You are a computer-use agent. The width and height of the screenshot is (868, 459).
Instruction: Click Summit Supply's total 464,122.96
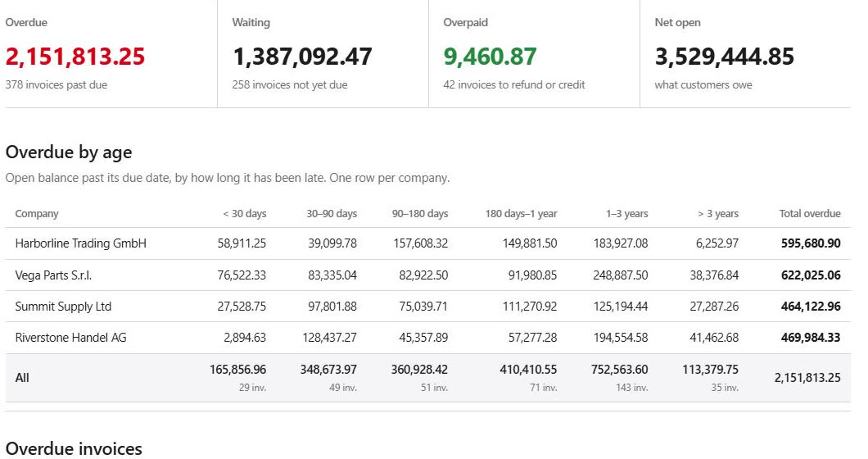tap(811, 307)
